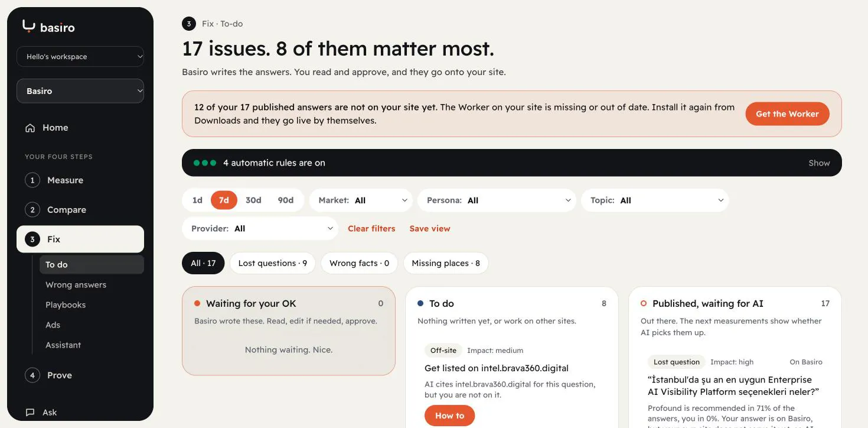Open the Basiro site selector dropdown
Viewport: 868px width, 428px height.
(80, 91)
